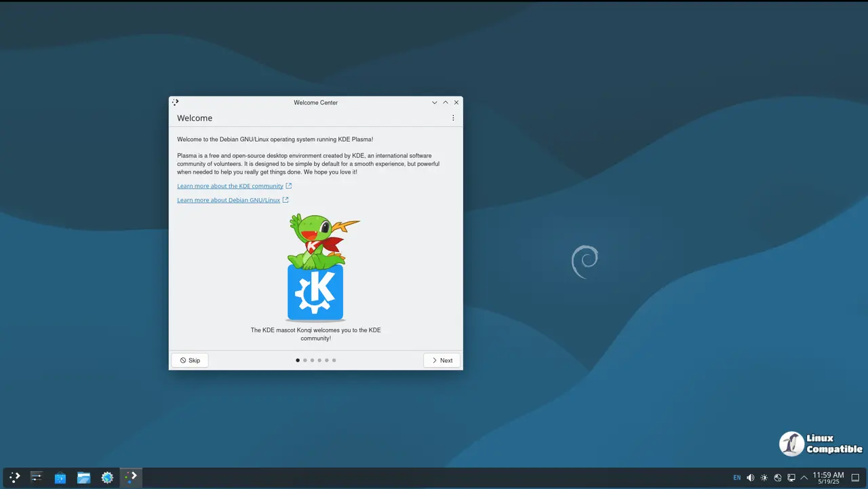The image size is (868, 489).
Task: Open the Welcome Center window menu arrow
Action: click(434, 102)
